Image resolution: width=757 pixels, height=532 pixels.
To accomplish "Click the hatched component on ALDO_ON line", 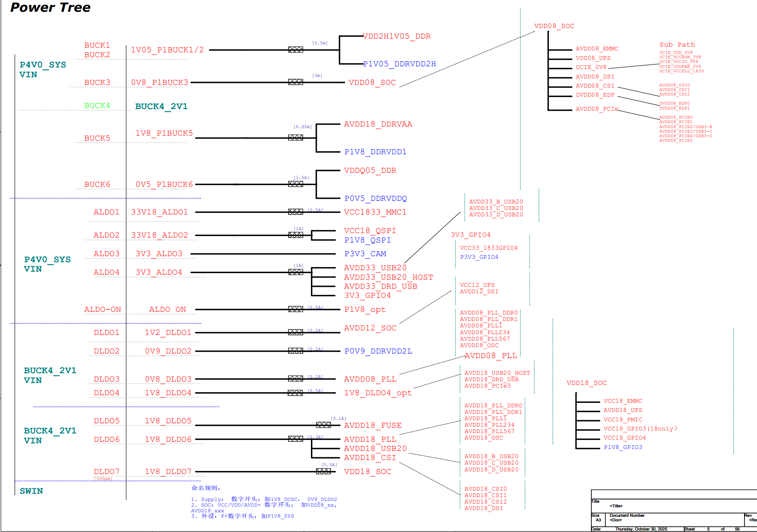I will coord(295,309).
